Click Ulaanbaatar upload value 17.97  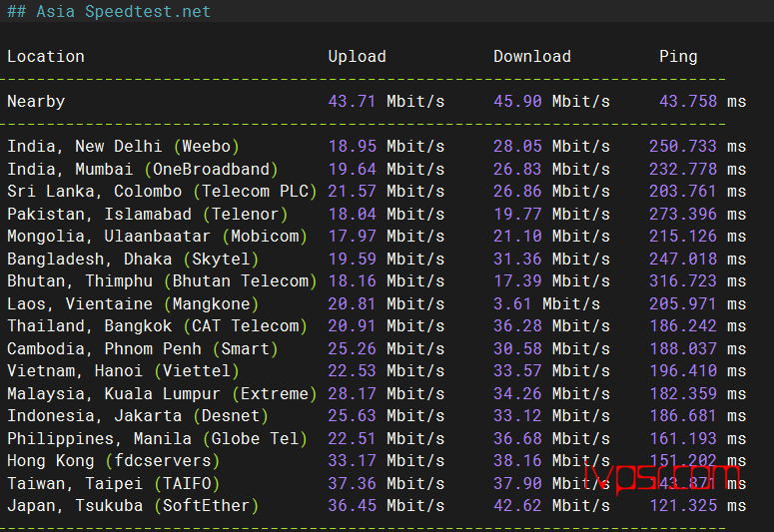[352, 236]
